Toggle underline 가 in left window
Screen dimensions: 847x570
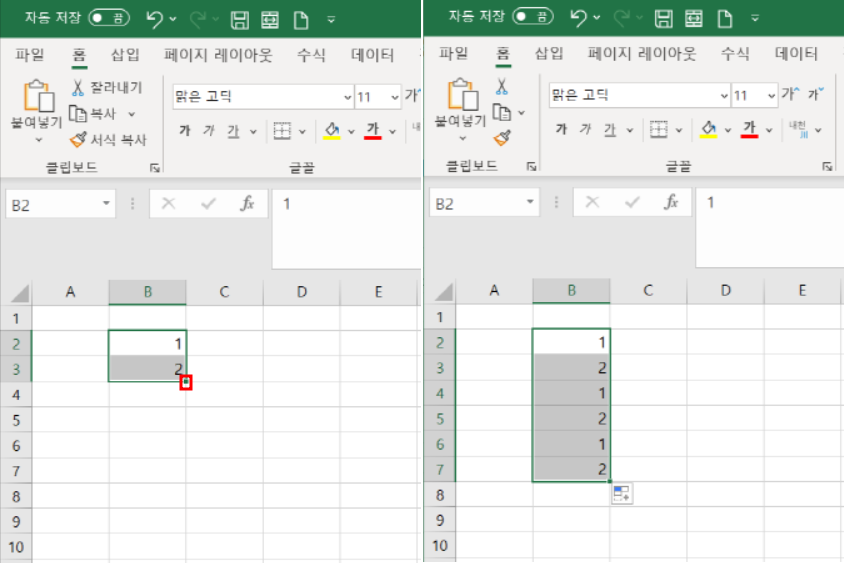233,131
